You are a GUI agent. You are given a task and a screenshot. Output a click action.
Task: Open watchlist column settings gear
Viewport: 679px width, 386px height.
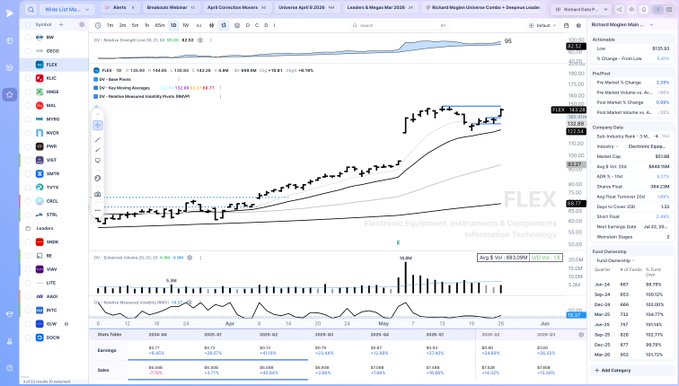(x=82, y=25)
